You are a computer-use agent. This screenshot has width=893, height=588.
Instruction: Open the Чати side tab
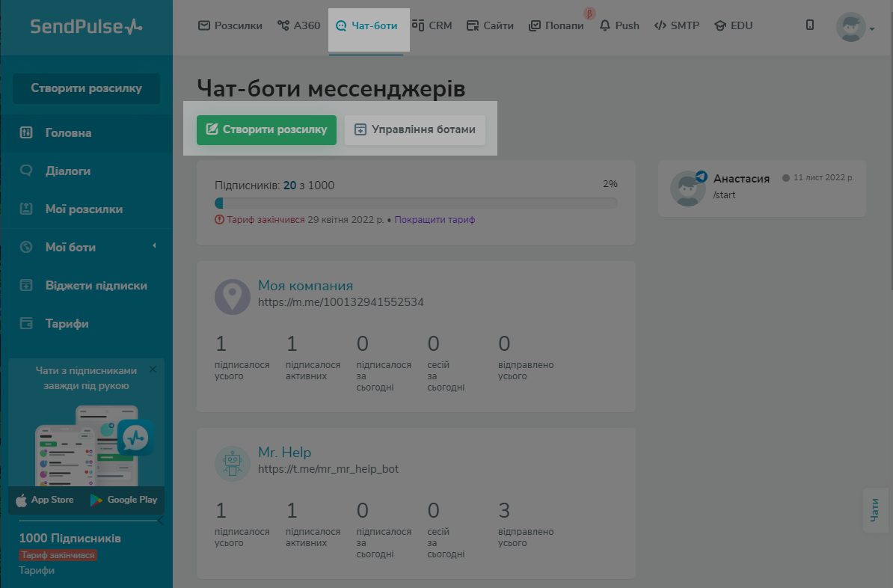pyautogui.click(x=875, y=510)
